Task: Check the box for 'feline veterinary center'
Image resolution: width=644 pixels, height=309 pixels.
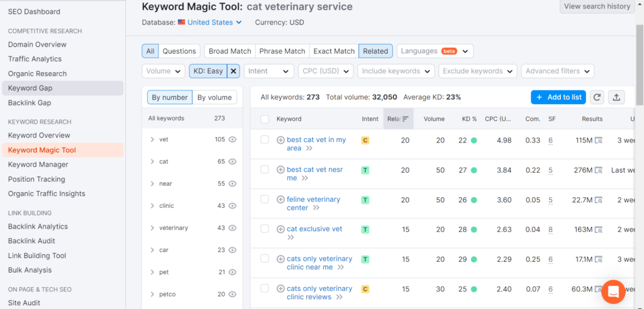Action: (265, 199)
